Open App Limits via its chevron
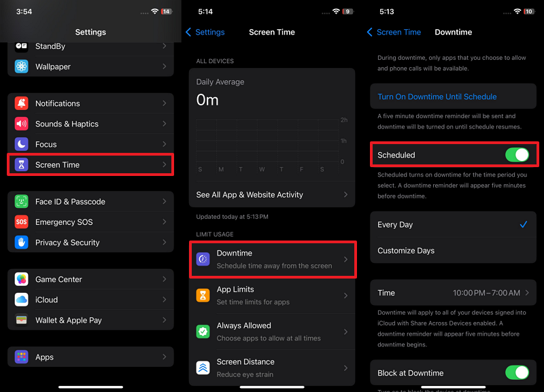The image size is (544, 392). (345, 296)
